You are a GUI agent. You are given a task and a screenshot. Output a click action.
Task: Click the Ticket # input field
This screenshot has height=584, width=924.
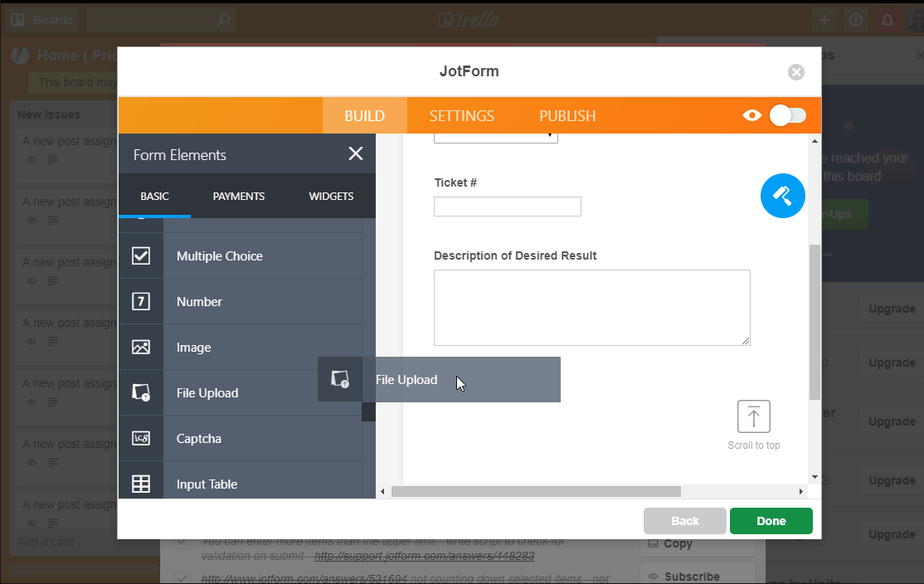click(507, 207)
